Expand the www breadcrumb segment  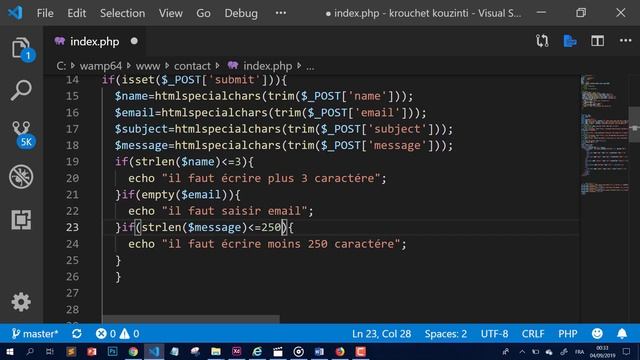click(148, 66)
